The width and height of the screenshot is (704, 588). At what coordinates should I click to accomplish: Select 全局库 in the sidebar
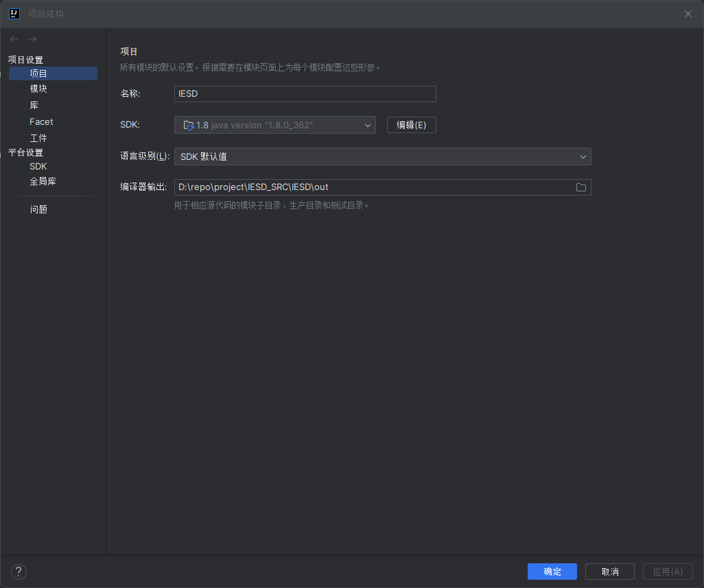coord(43,181)
